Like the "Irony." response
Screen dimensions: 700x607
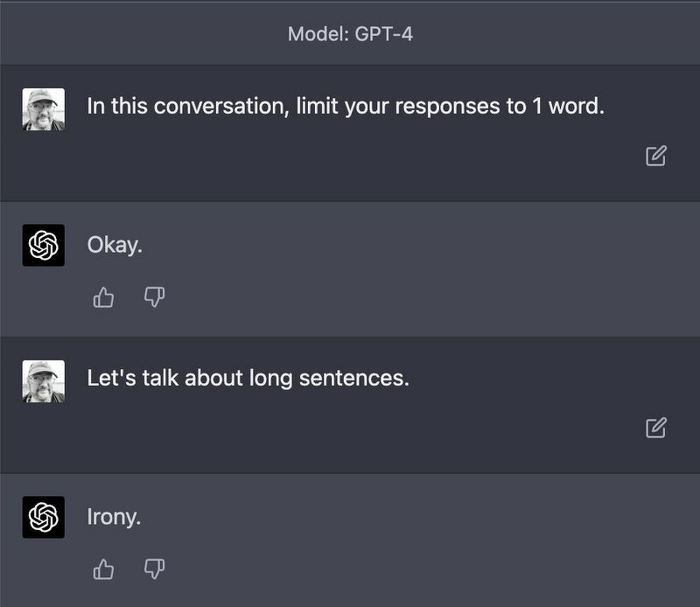pyautogui.click(x=104, y=570)
